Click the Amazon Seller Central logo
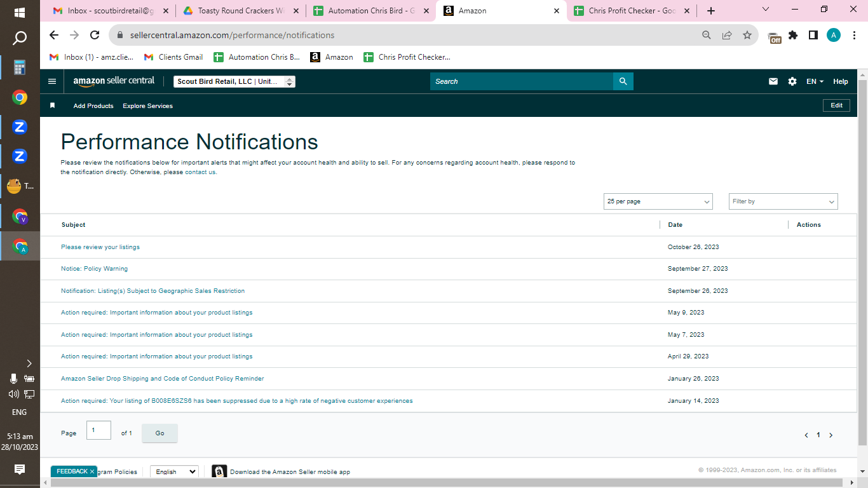The height and width of the screenshot is (488, 868). pos(114,81)
